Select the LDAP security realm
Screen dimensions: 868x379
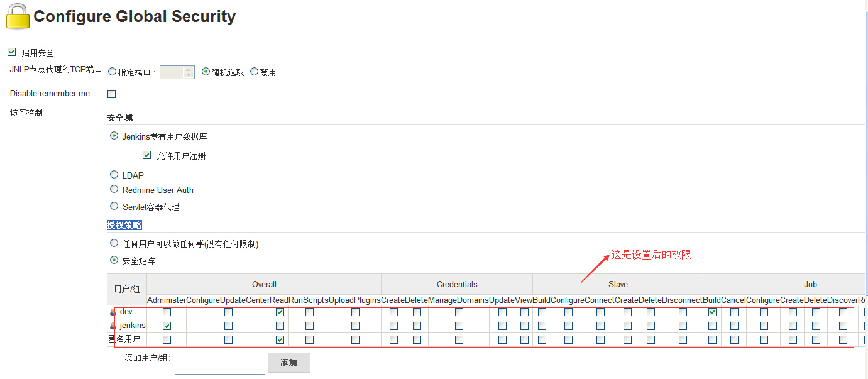114,175
